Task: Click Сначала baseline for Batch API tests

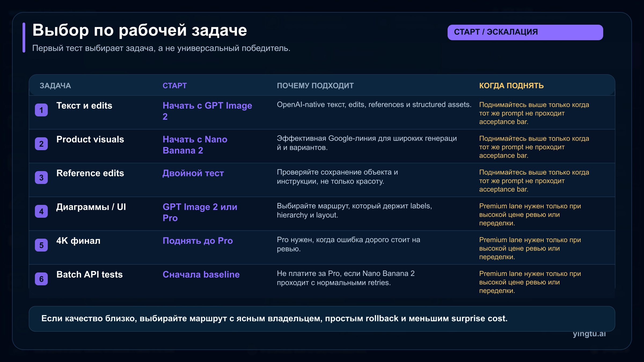Action: pos(201,275)
